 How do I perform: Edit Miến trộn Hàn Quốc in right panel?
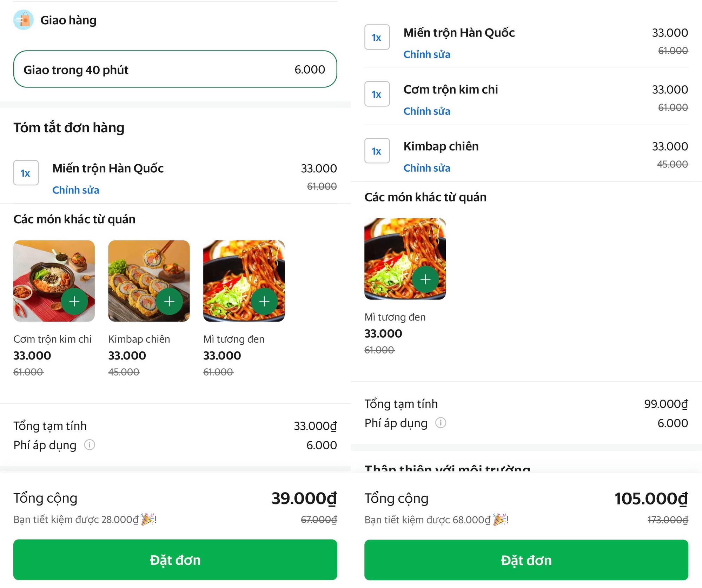point(427,54)
